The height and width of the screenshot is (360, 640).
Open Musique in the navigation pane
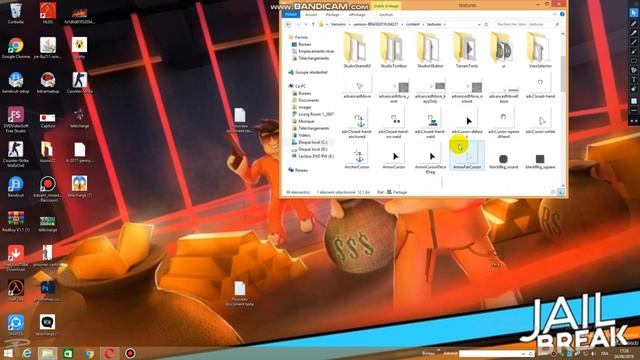click(x=303, y=121)
